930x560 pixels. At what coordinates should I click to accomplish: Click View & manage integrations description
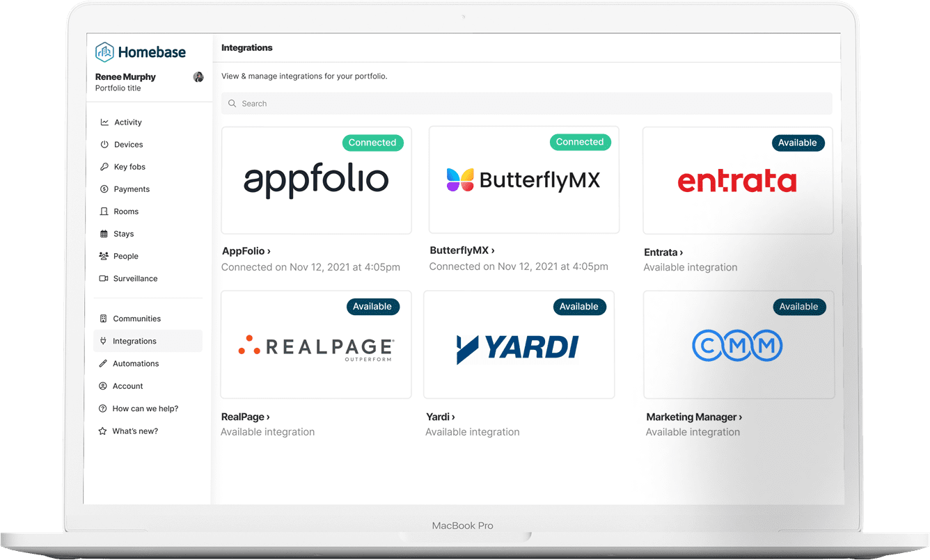click(x=304, y=77)
